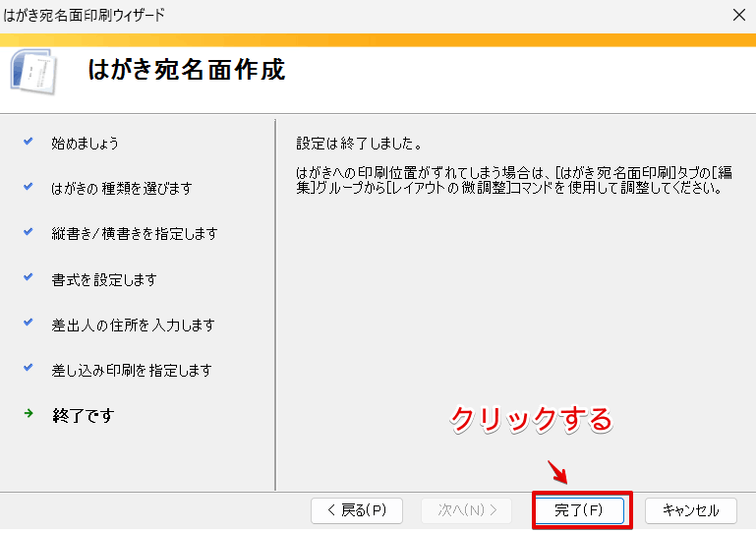Click checkmark beside 始めましょう
Viewport: 756px width, 533px height.
[28, 142]
